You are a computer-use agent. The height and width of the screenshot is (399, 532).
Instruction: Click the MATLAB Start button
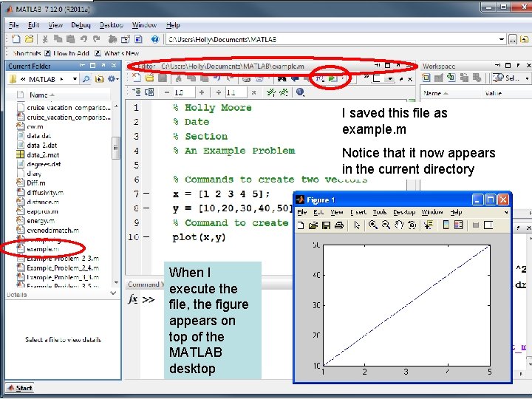[20, 388]
